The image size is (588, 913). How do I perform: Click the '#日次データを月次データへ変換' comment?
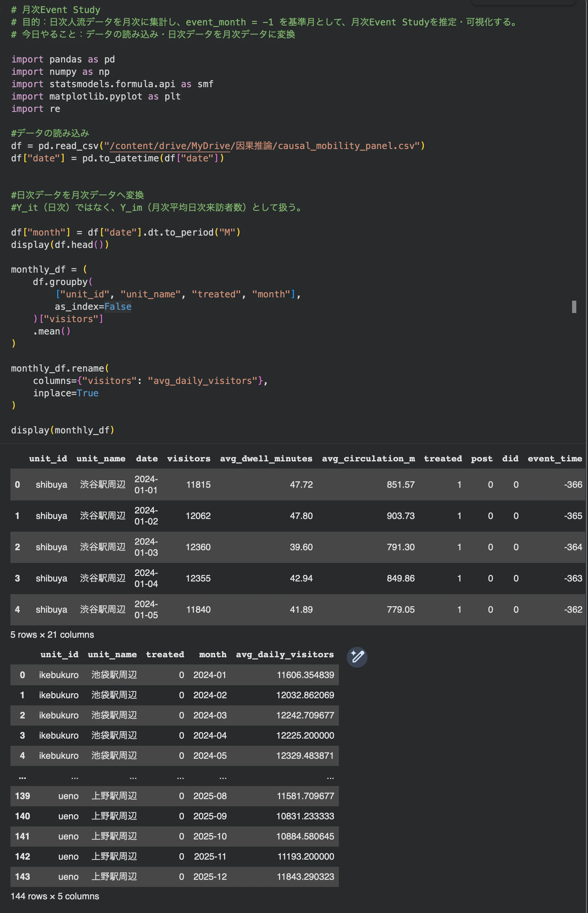click(77, 195)
